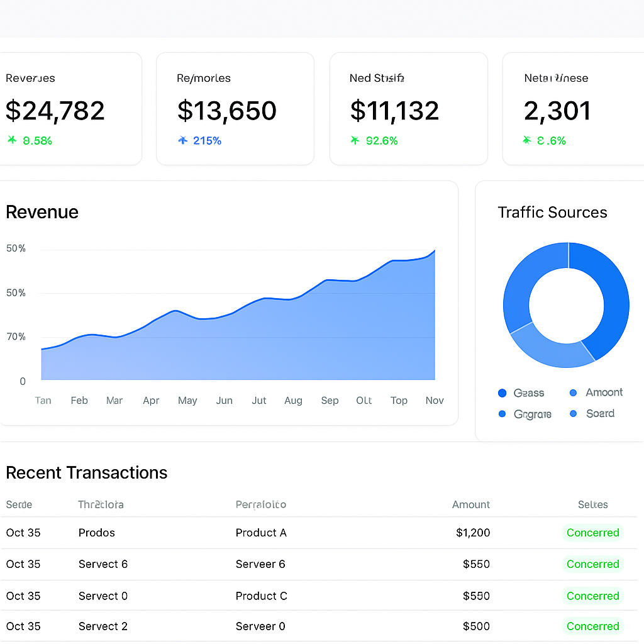Image resolution: width=644 pixels, height=644 pixels.
Task: Click the Mar label on chart axis
Action: tap(114, 401)
